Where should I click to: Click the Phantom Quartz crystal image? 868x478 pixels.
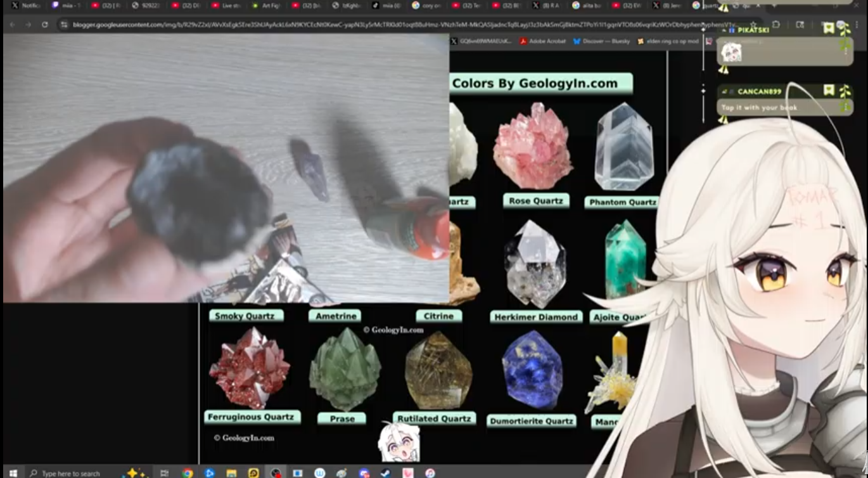pos(623,147)
